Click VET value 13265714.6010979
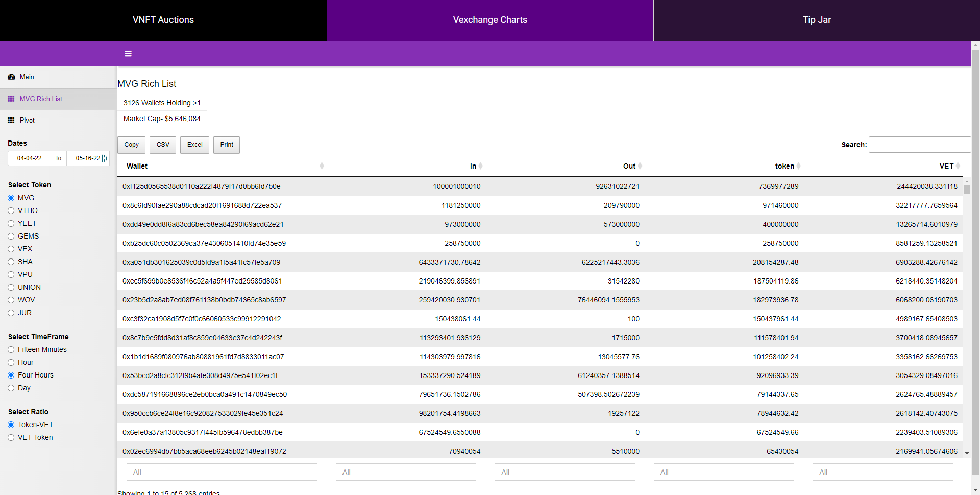The width and height of the screenshot is (980, 495). [926, 225]
